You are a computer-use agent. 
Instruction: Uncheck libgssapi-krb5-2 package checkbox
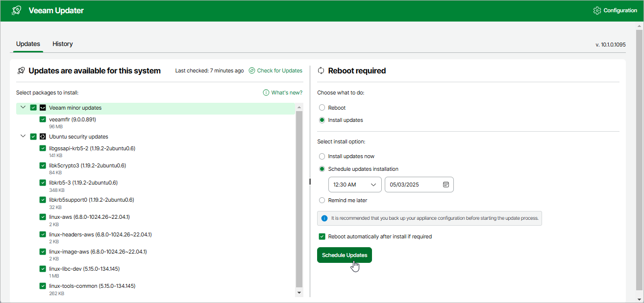pyautogui.click(x=43, y=148)
